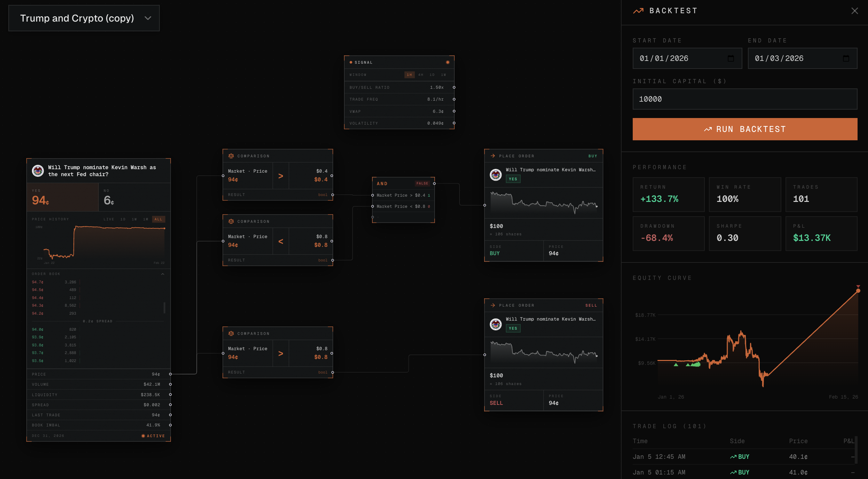Switch price history to 1W tab
The width and height of the screenshot is (868, 479).
point(134,219)
